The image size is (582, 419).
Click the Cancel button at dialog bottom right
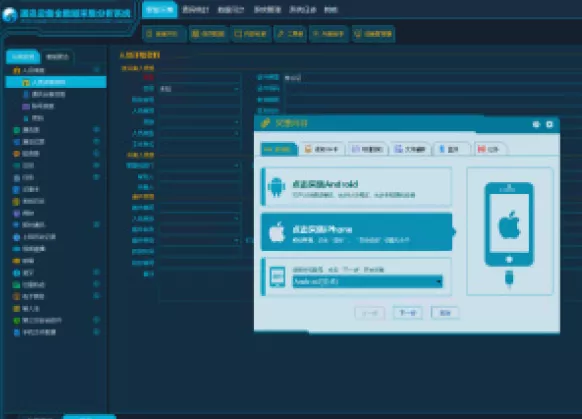445,313
